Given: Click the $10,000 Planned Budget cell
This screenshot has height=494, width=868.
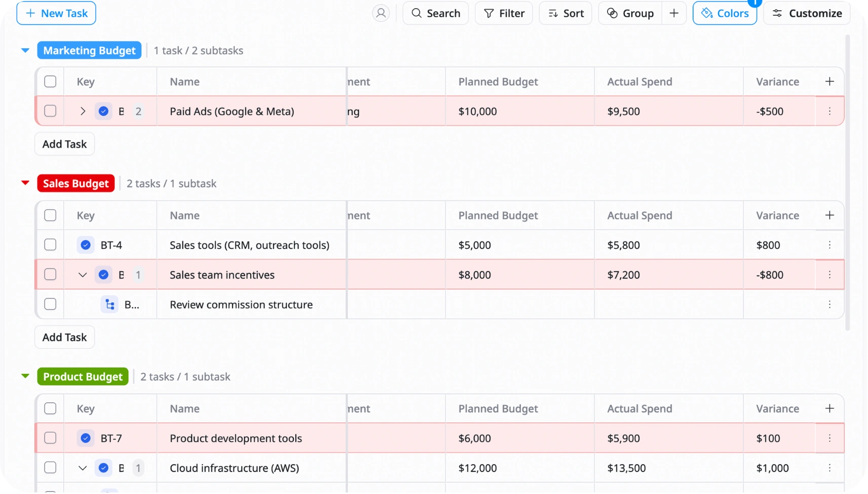Looking at the screenshot, I should point(520,111).
